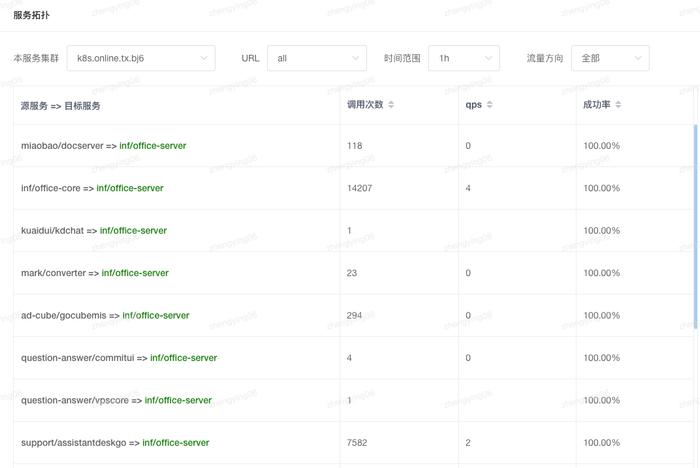Click call count value 118

[354, 146]
